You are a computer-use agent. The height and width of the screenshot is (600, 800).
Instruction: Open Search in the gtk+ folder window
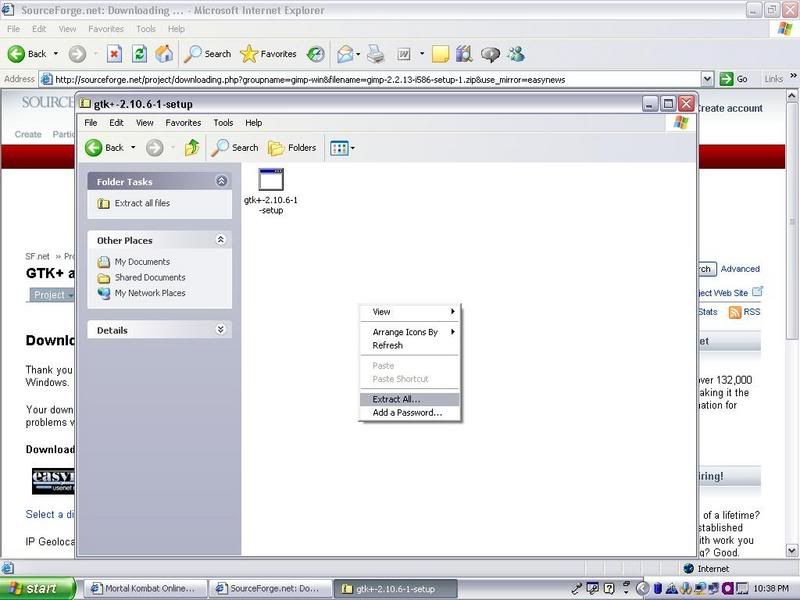pos(235,148)
